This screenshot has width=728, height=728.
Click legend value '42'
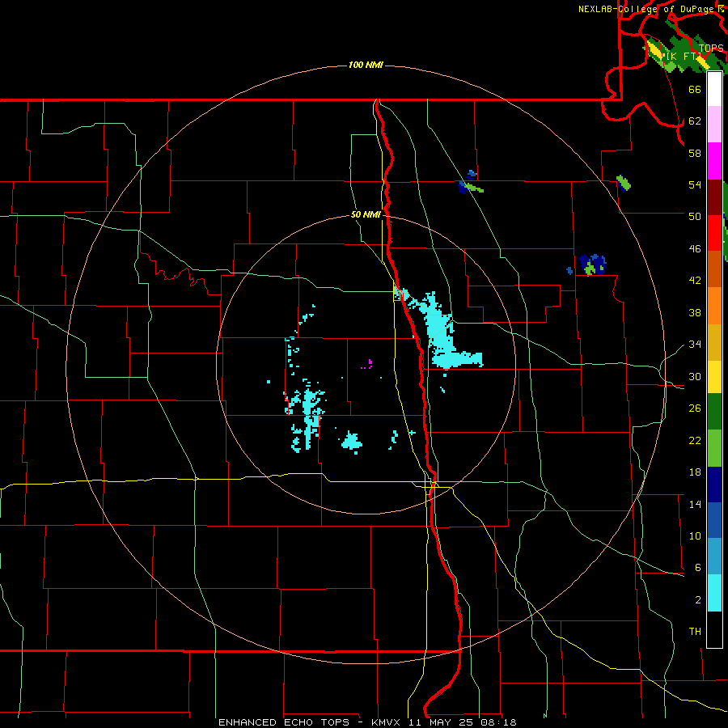point(695,281)
